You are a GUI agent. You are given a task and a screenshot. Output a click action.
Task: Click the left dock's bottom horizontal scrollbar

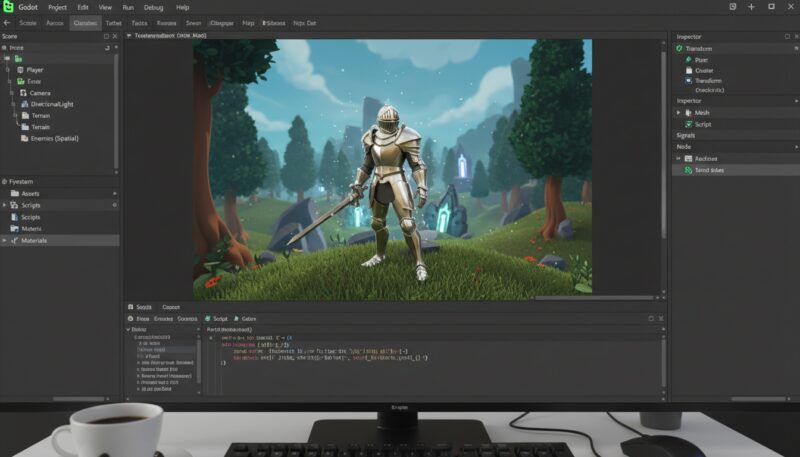(x=79, y=399)
